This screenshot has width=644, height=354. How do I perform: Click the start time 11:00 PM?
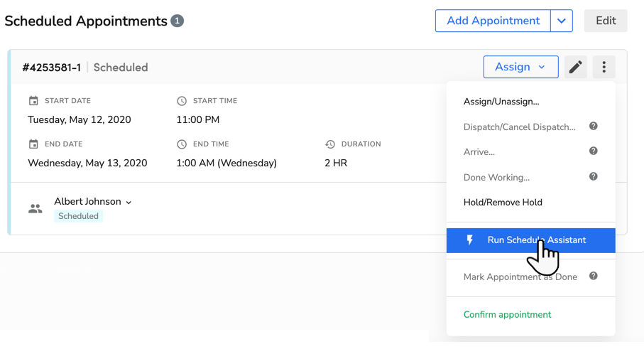tap(198, 119)
